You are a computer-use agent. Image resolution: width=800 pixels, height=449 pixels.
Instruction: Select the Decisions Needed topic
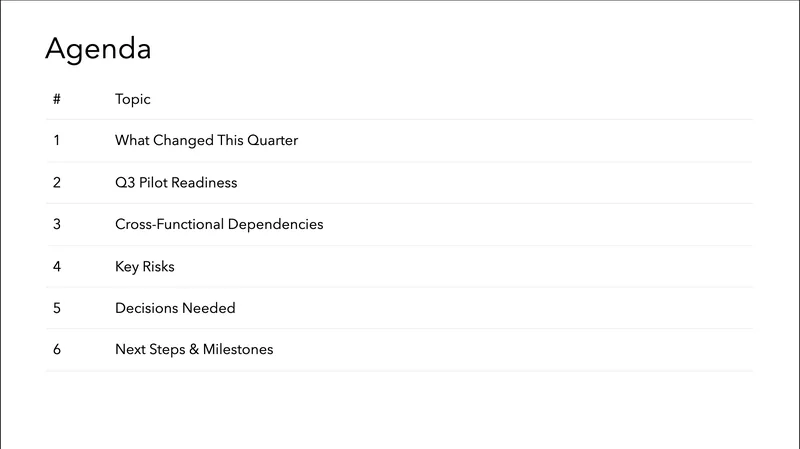tap(175, 308)
